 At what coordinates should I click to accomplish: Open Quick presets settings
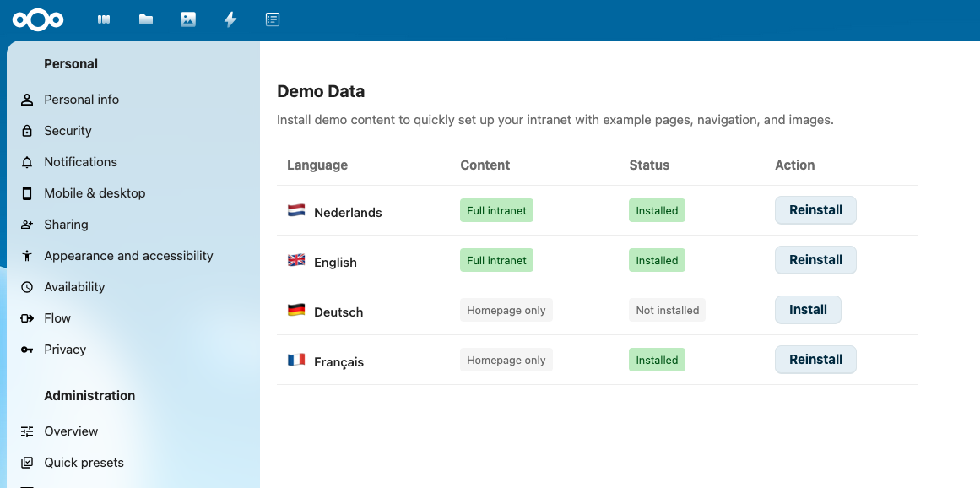click(x=84, y=462)
